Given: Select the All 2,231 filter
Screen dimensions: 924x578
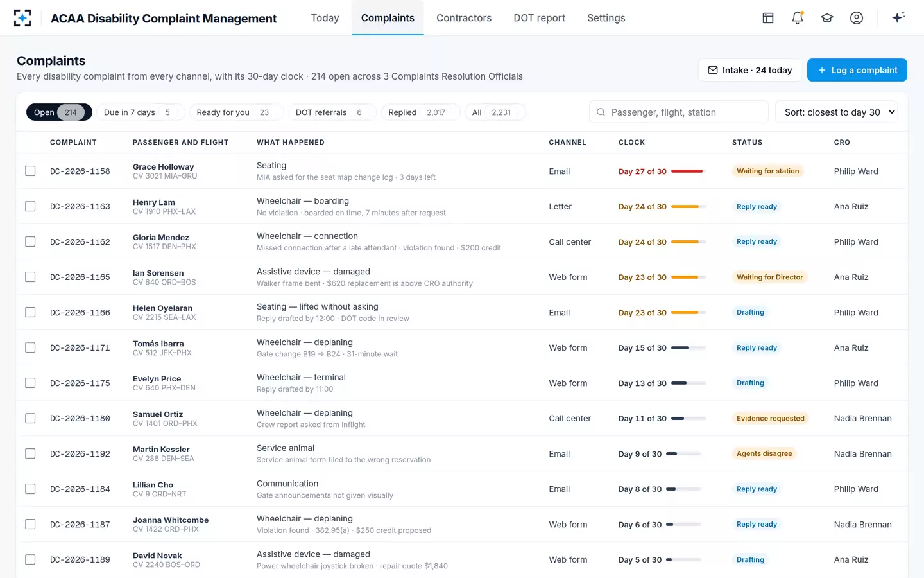Looking at the screenshot, I should coord(495,112).
